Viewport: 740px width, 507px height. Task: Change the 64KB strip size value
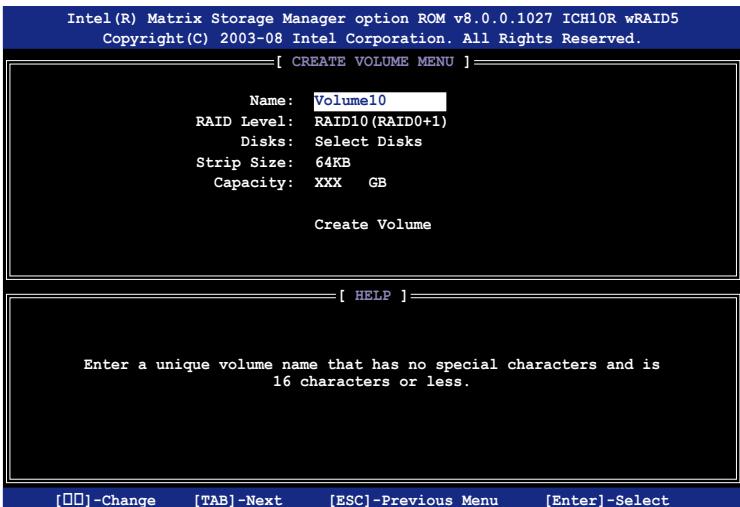[x=333, y=162]
